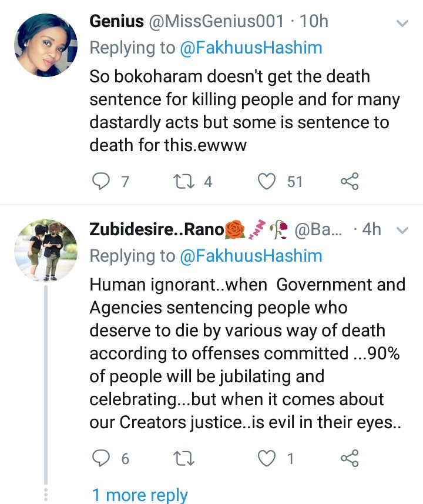423x504 pixels.
Task: Share the Zubidesire..Rano tweet
Action: tap(350, 458)
